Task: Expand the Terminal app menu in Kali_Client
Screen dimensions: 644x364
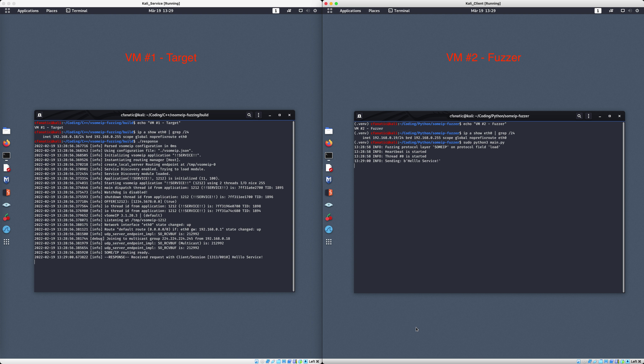Action: click(399, 11)
